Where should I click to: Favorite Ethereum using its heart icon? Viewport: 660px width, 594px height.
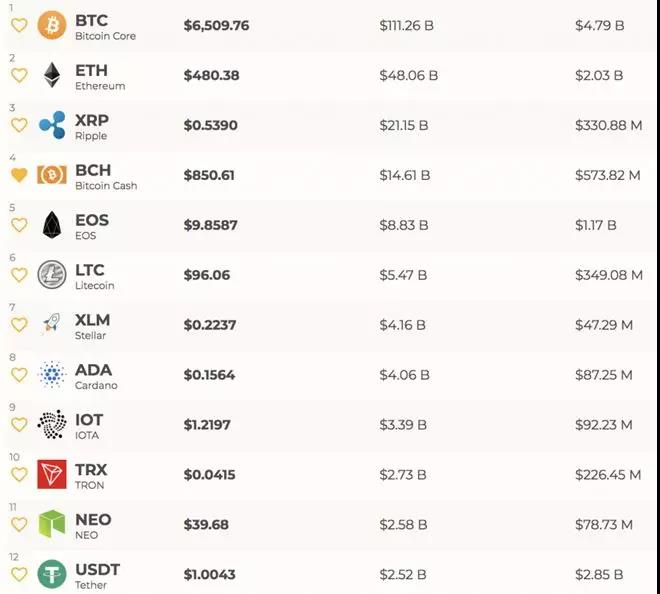click(x=19, y=76)
